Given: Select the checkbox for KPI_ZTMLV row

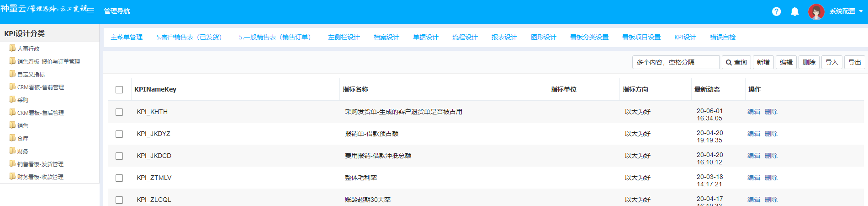Looking at the screenshot, I should click(119, 178).
